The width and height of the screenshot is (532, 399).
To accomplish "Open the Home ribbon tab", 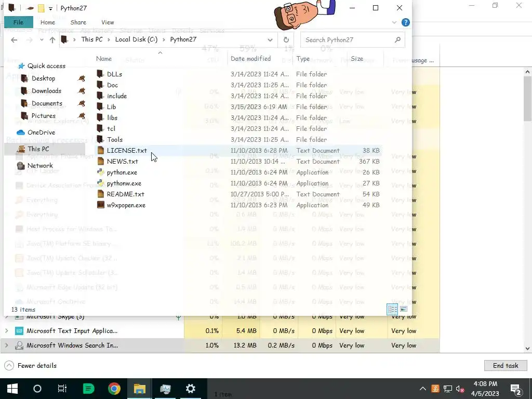I will [47, 22].
